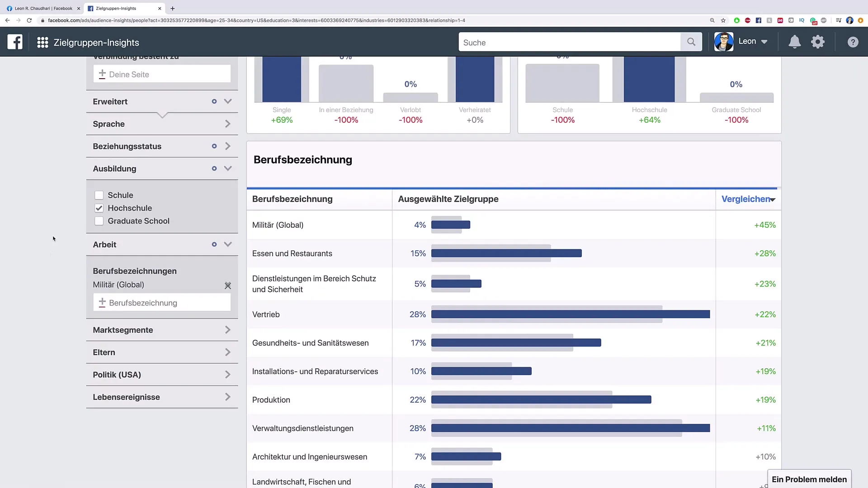Click the Erweitert active filter dot
This screenshot has height=488, width=868.
(x=214, y=101)
